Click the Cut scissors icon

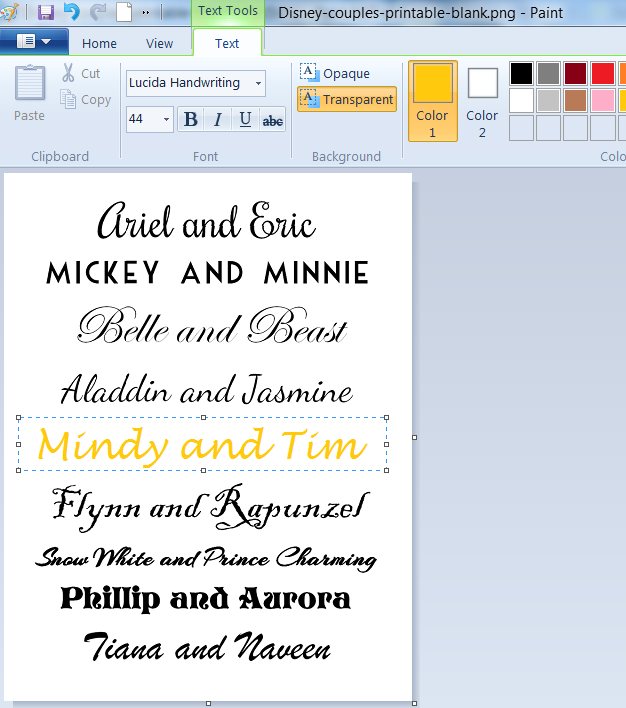point(69,73)
